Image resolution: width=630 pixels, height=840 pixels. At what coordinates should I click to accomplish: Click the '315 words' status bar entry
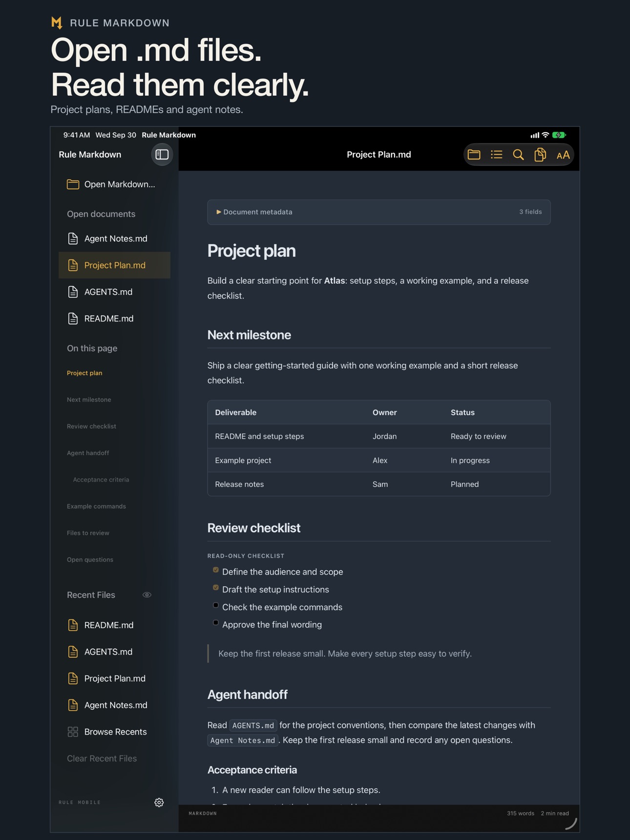pos(520,813)
